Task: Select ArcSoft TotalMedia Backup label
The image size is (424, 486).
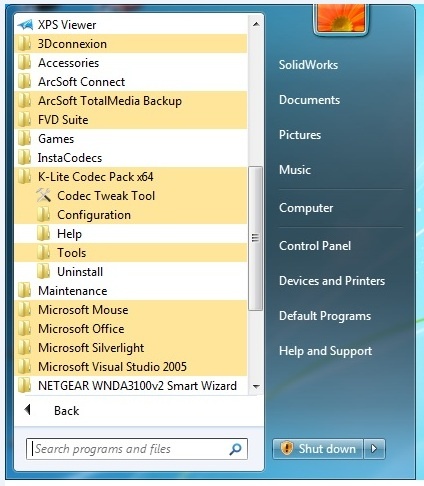Action: [110, 101]
